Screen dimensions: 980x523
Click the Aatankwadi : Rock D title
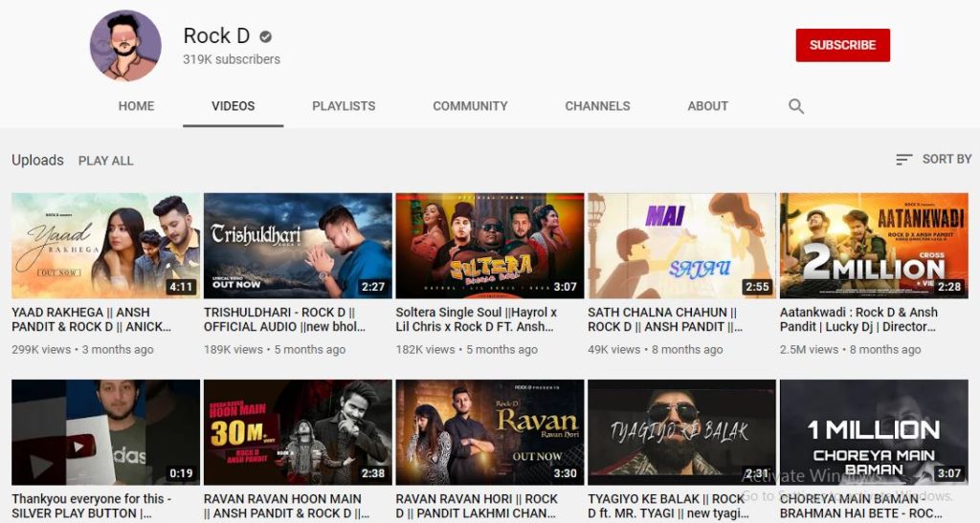[x=858, y=319]
